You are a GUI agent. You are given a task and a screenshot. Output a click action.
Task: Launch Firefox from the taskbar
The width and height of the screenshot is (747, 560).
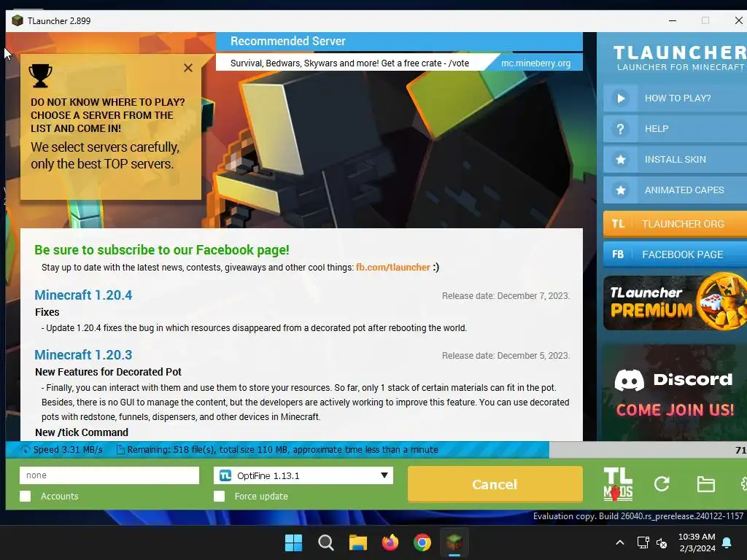pyautogui.click(x=390, y=542)
